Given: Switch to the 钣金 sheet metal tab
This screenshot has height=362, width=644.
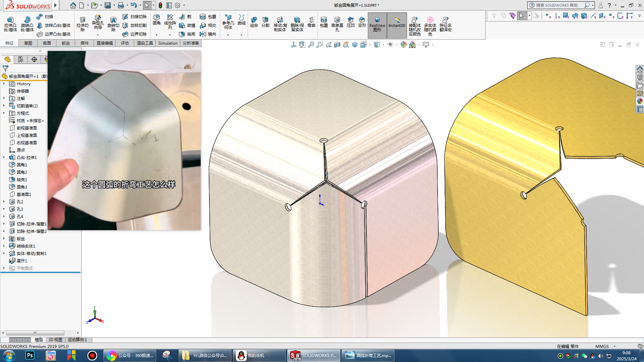Looking at the screenshot, I should [x=66, y=43].
